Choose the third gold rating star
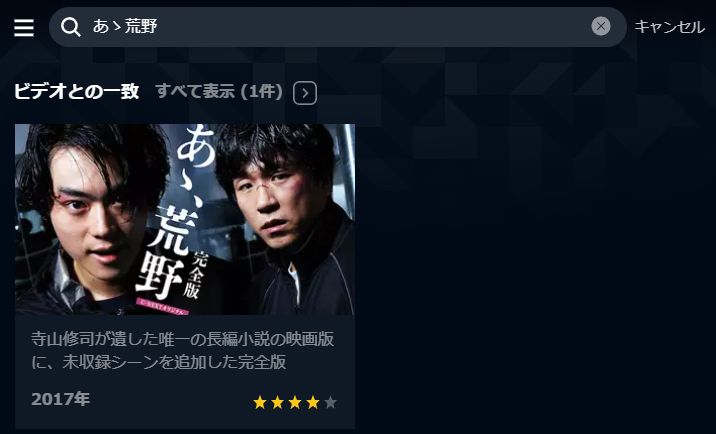 click(295, 402)
